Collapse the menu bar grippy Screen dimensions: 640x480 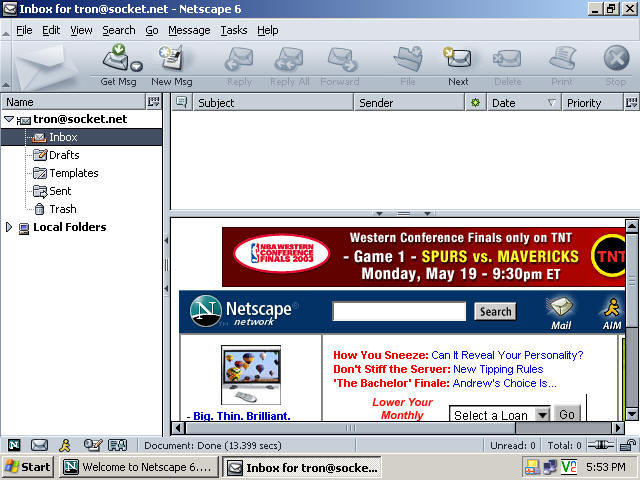[x=6, y=30]
